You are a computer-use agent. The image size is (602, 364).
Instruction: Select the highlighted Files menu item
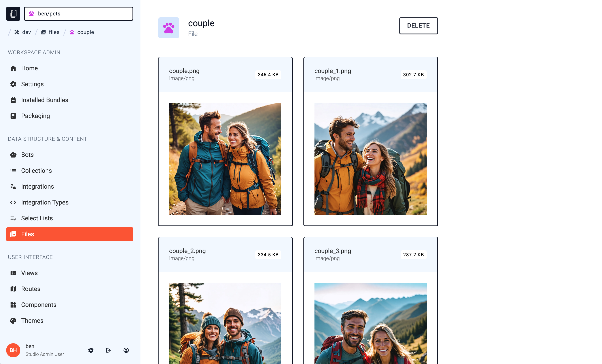[x=70, y=234]
